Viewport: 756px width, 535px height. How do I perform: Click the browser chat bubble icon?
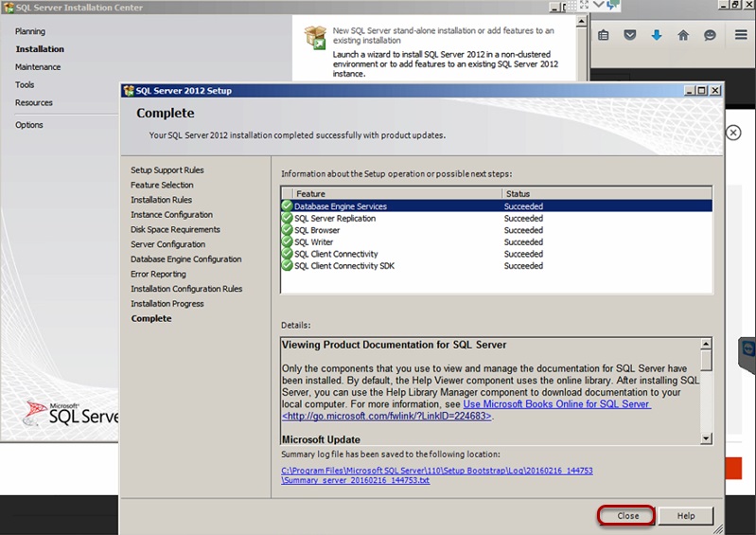pyautogui.click(x=710, y=35)
